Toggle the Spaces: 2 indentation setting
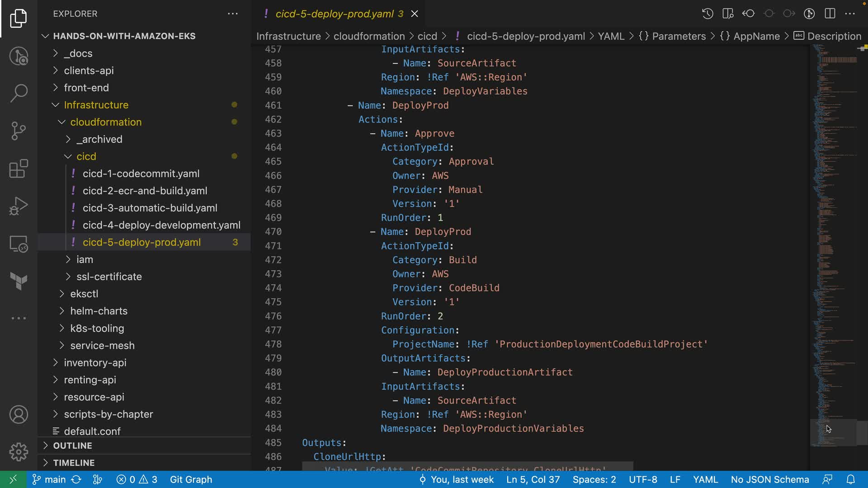This screenshot has width=868, height=488. pos(594,479)
